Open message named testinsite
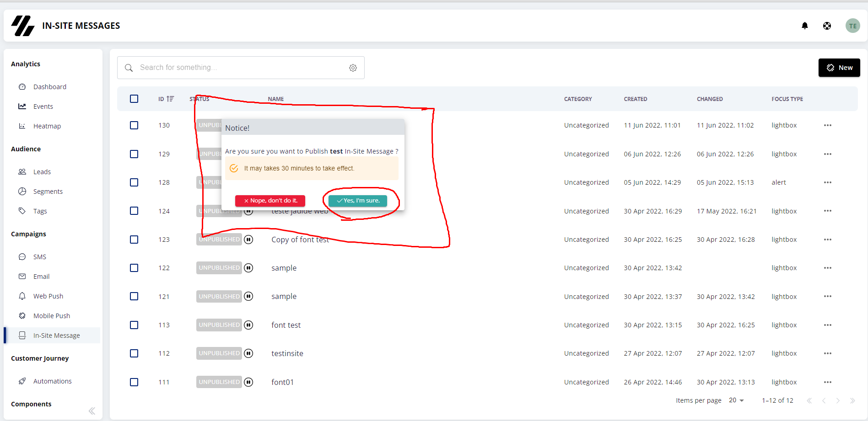This screenshot has height=421, width=868. 287,353
